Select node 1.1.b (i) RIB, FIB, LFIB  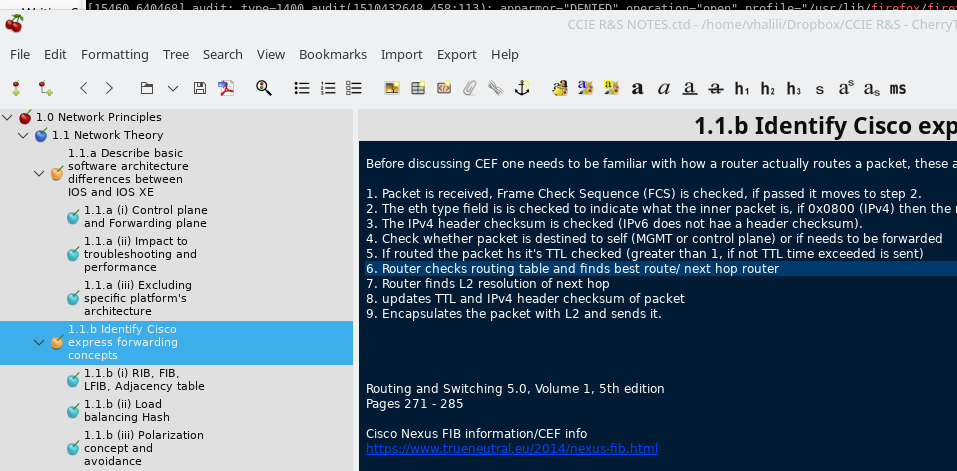click(144, 379)
